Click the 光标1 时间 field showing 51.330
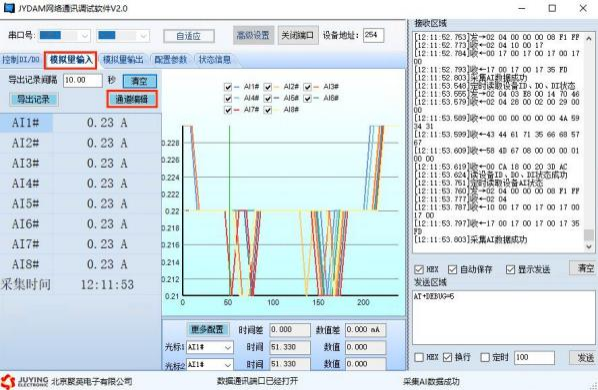The width and height of the screenshot is (598, 390). pos(290,347)
